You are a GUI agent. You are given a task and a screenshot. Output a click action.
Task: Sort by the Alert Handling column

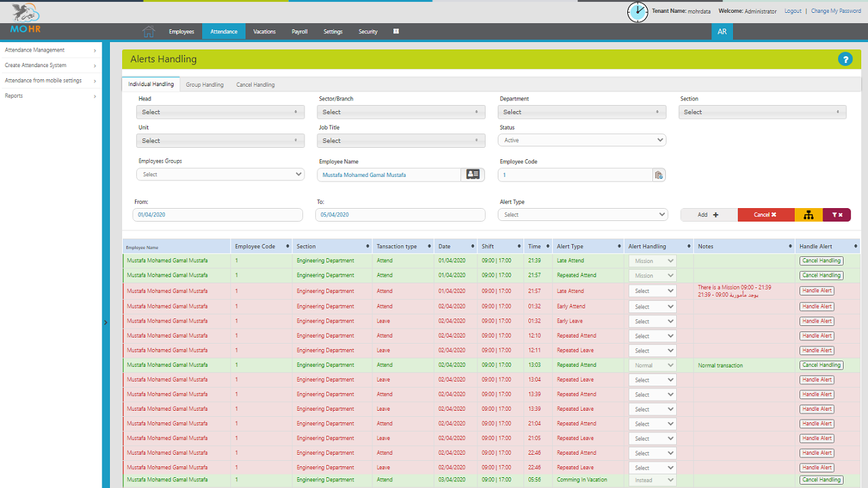pyautogui.click(x=658, y=246)
